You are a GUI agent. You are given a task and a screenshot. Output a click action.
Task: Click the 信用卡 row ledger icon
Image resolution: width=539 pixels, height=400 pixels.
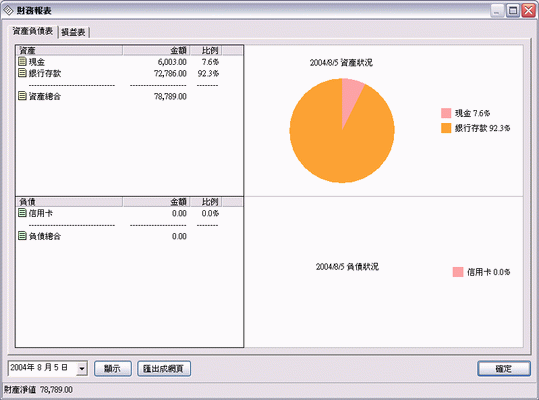(x=22, y=213)
